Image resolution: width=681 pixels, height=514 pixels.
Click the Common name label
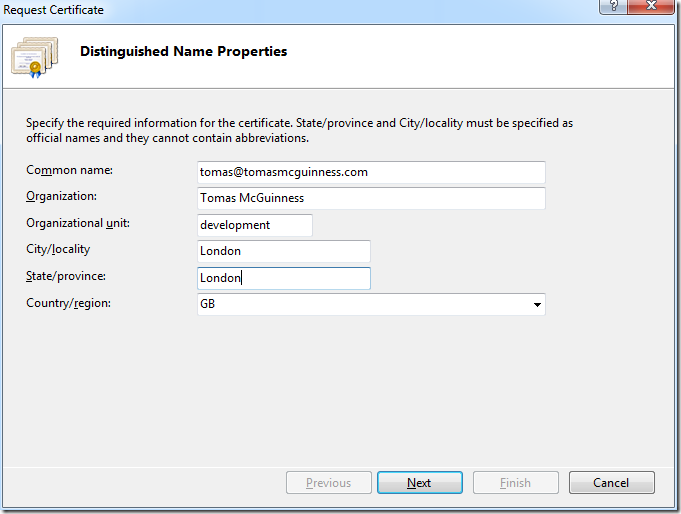coord(69,170)
